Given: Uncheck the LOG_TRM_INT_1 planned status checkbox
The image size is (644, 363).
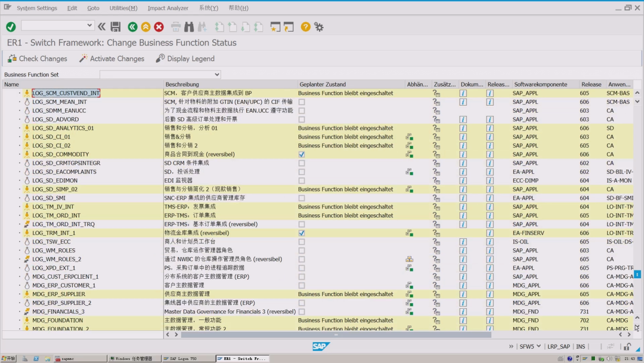Looking at the screenshot, I should (x=302, y=233).
